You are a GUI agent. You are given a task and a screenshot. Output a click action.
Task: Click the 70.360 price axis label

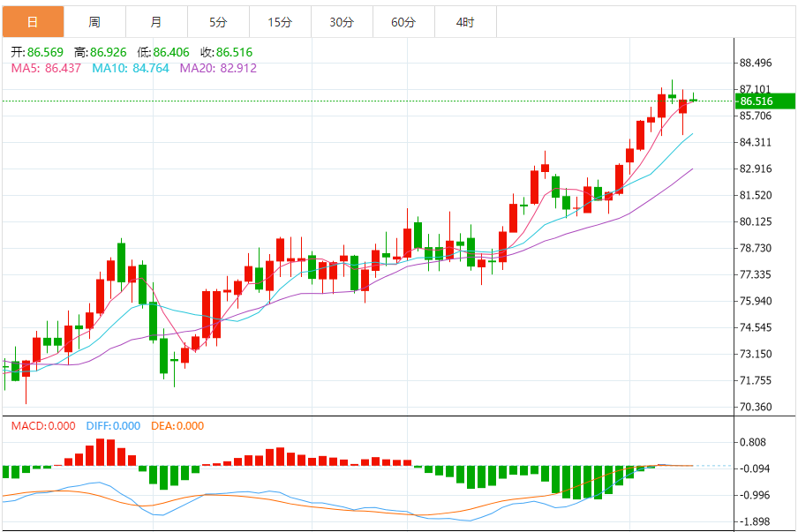[756, 407]
